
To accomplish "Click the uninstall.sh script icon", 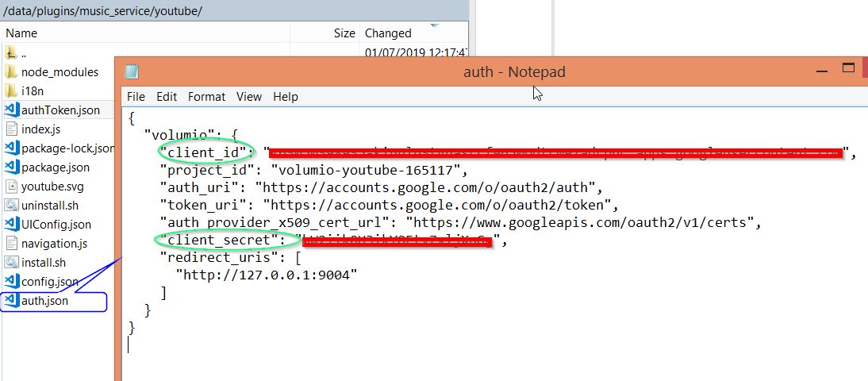I will pyautogui.click(x=12, y=206).
